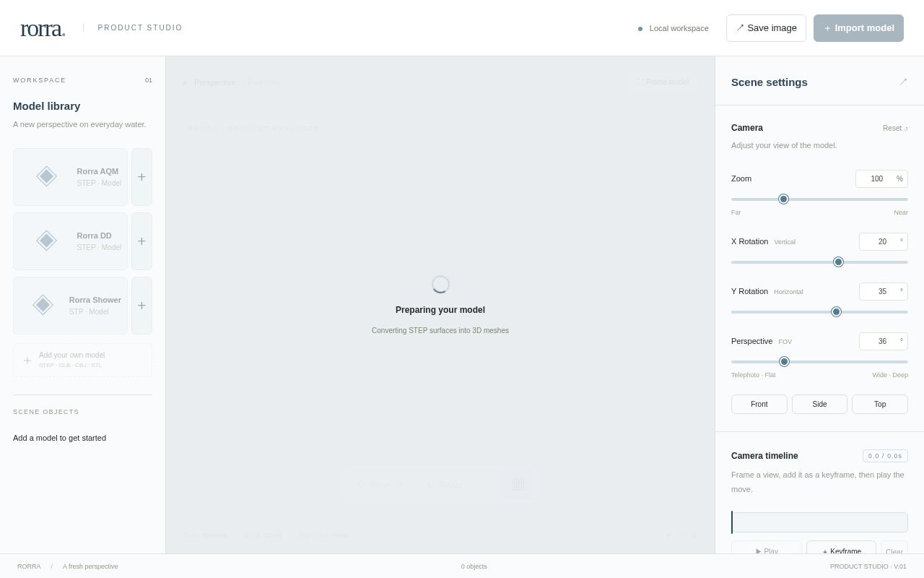The width and height of the screenshot is (924, 578).
Task: Click the 'Preparing your model' message
Action: (x=440, y=310)
